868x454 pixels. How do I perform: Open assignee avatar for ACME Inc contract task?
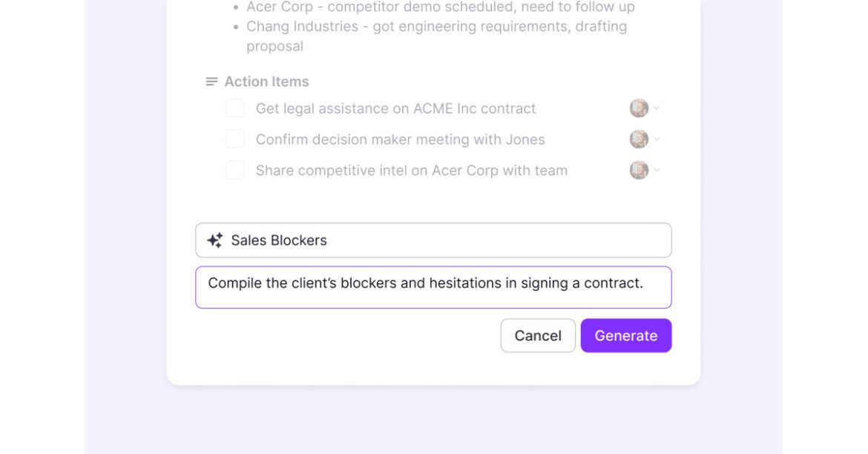point(639,108)
